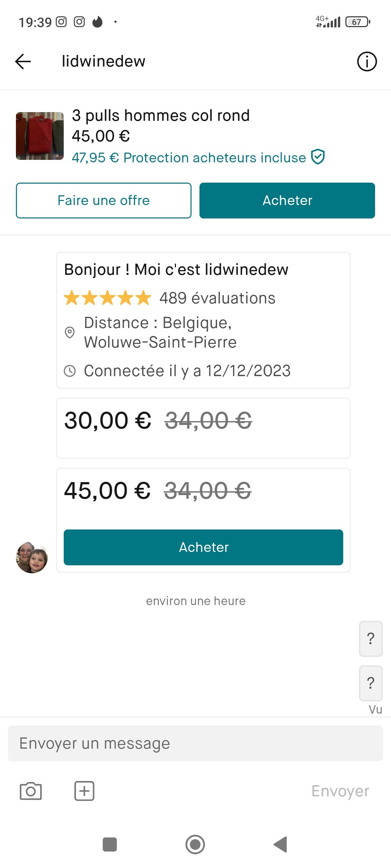The image size is (391, 868).
Task: Click the top Acheter button
Action: (x=287, y=200)
